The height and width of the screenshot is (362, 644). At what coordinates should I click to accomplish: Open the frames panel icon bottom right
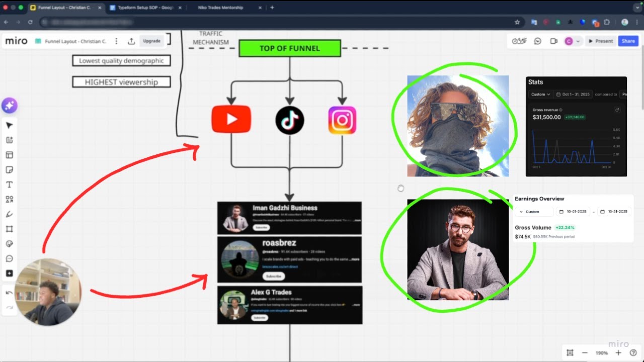pyautogui.click(x=570, y=353)
